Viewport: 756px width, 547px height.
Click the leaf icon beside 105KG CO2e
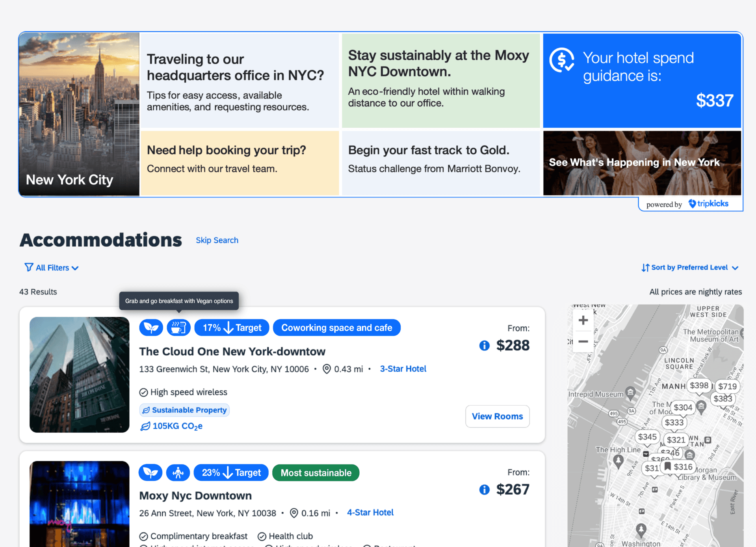(145, 426)
